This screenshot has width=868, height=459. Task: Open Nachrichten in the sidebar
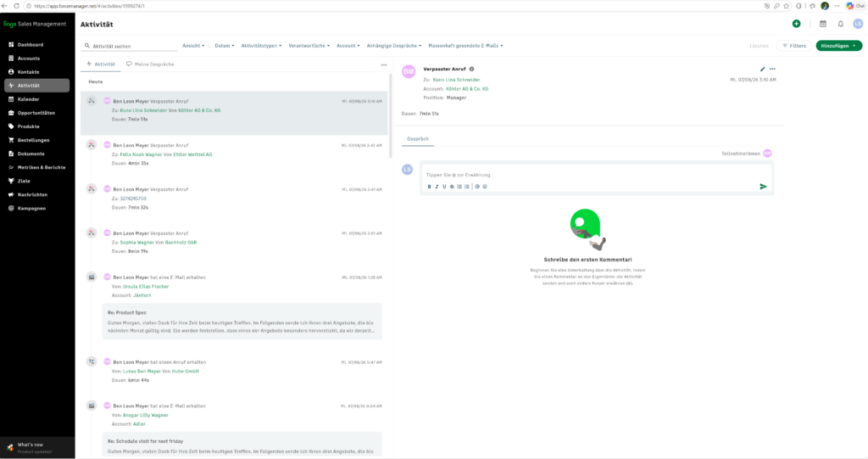tap(32, 194)
